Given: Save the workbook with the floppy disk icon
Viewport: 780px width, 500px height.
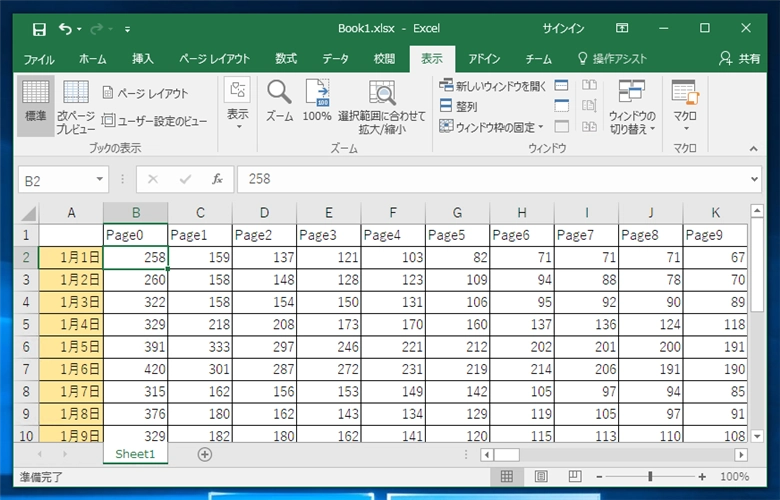Looking at the screenshot, I should coord(39,29).
